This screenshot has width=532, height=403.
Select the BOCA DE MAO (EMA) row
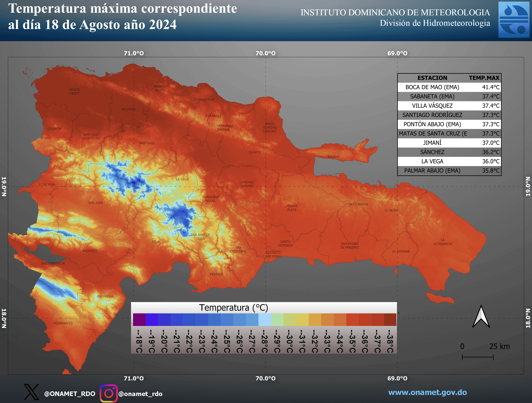[449, 87]
